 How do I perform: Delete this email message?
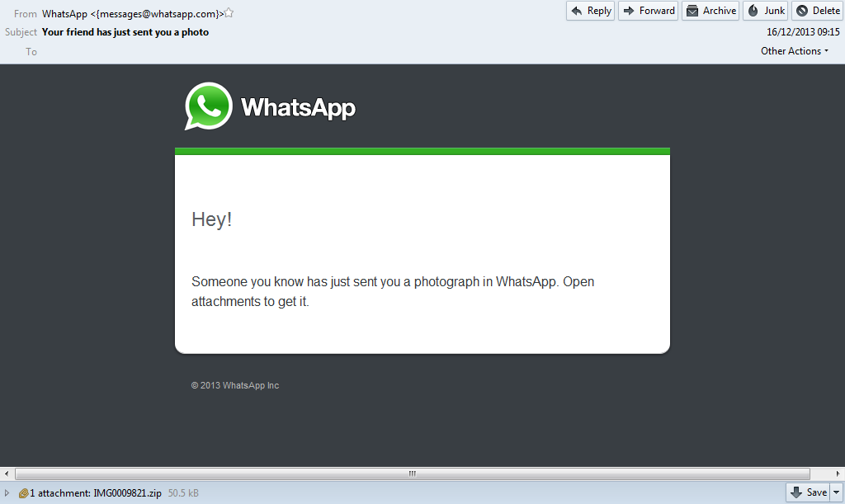tap(817, 11)
